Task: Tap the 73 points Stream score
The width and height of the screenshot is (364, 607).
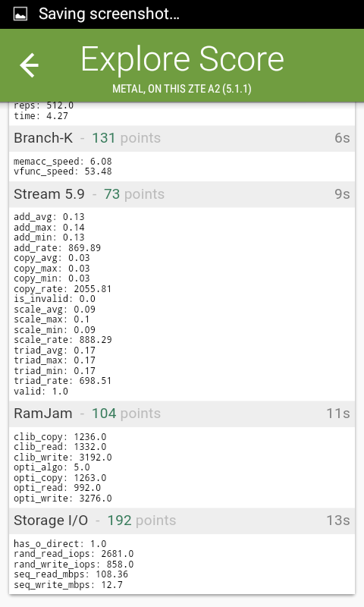Action: [133, 194]
